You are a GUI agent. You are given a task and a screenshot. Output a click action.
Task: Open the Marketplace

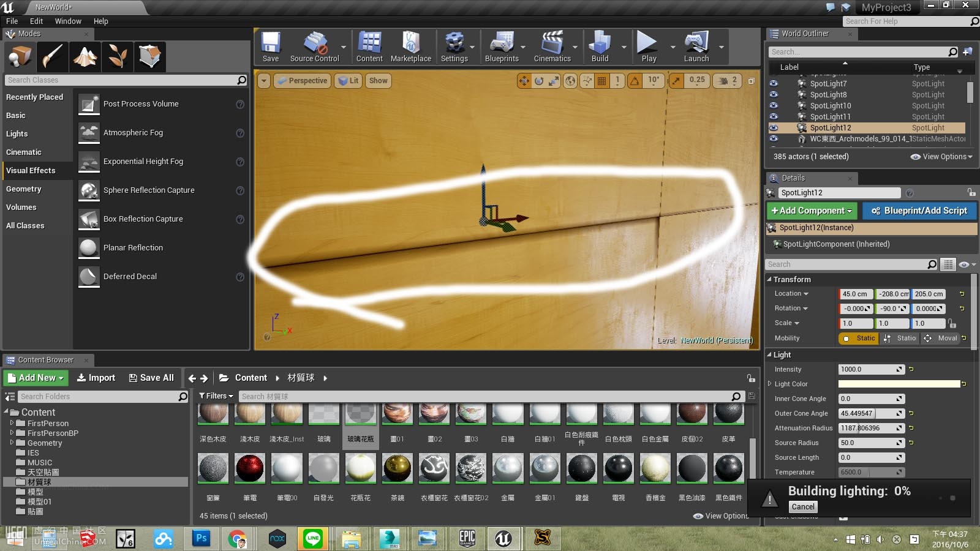(411, 47)
